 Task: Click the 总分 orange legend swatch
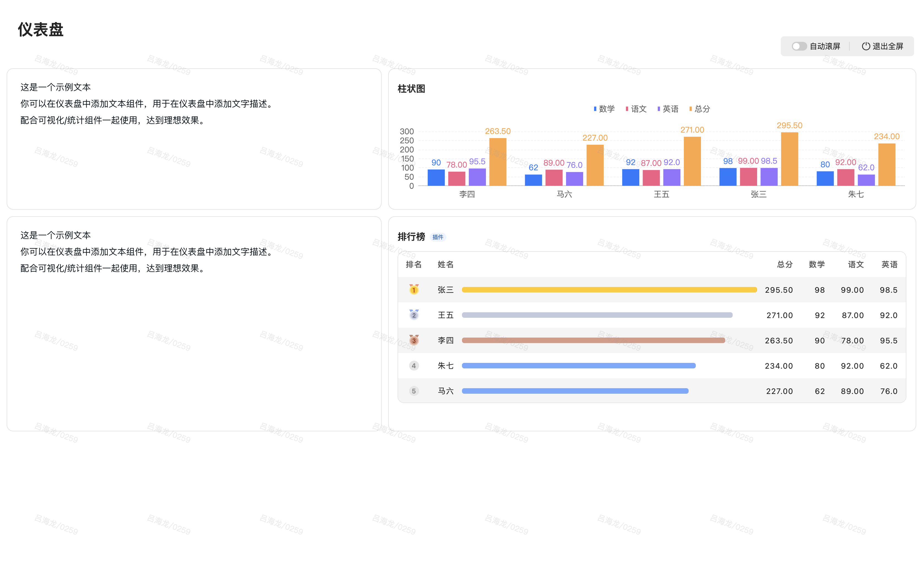click(691, 109)
